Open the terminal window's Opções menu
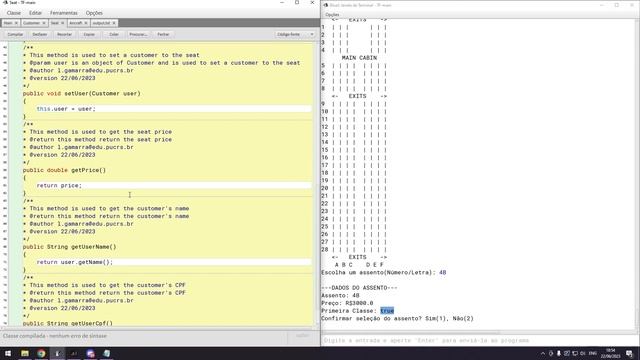The width and height of the screenshot is (640, 360). click(332, 15)
